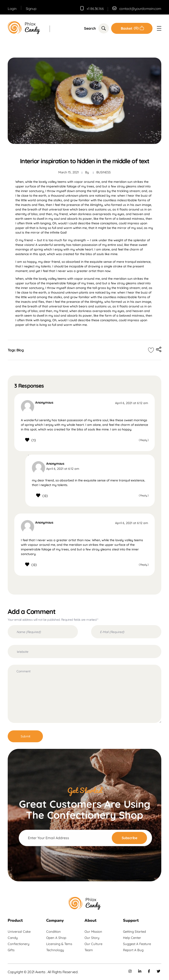169x980 pixels.
Task: Open the Facebook footer icon
Action: click(x=149, y=971)
